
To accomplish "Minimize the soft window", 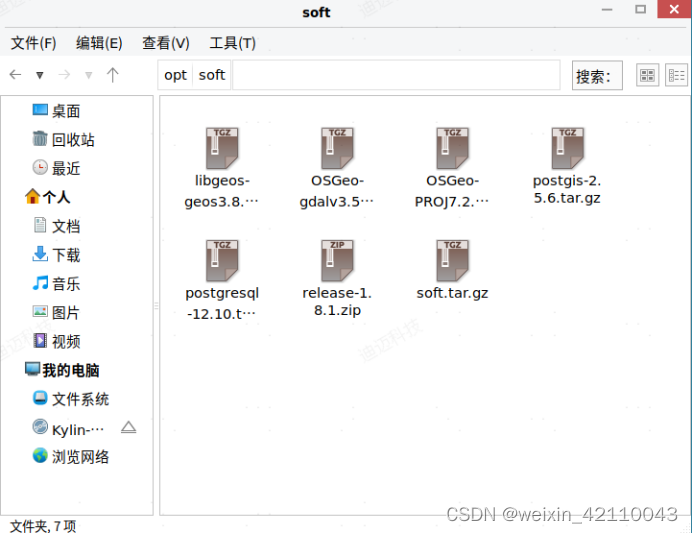I will pyautogui.click(x=607, y=9).
